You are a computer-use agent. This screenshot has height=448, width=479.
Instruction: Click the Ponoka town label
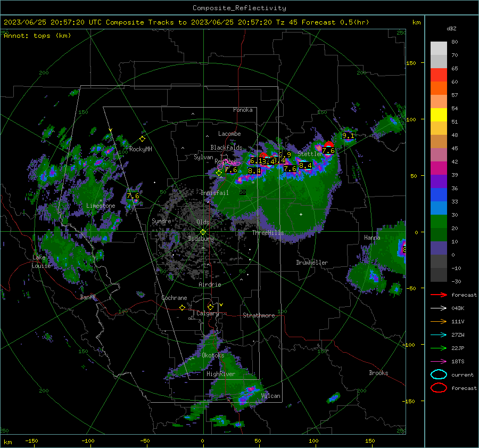tap(243, 110)
